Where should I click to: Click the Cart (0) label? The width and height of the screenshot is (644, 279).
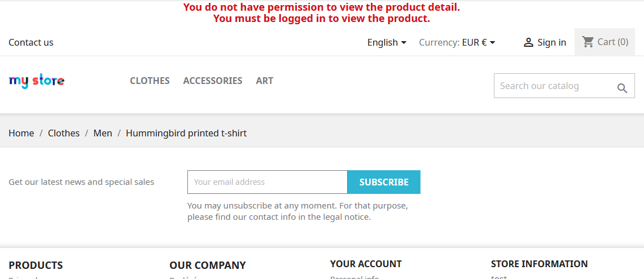[x=612, y=42]
